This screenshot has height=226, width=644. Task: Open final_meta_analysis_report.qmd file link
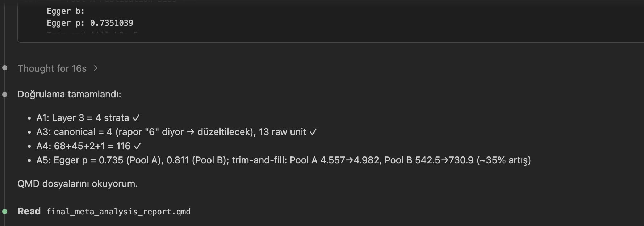(x=118, y=212)
